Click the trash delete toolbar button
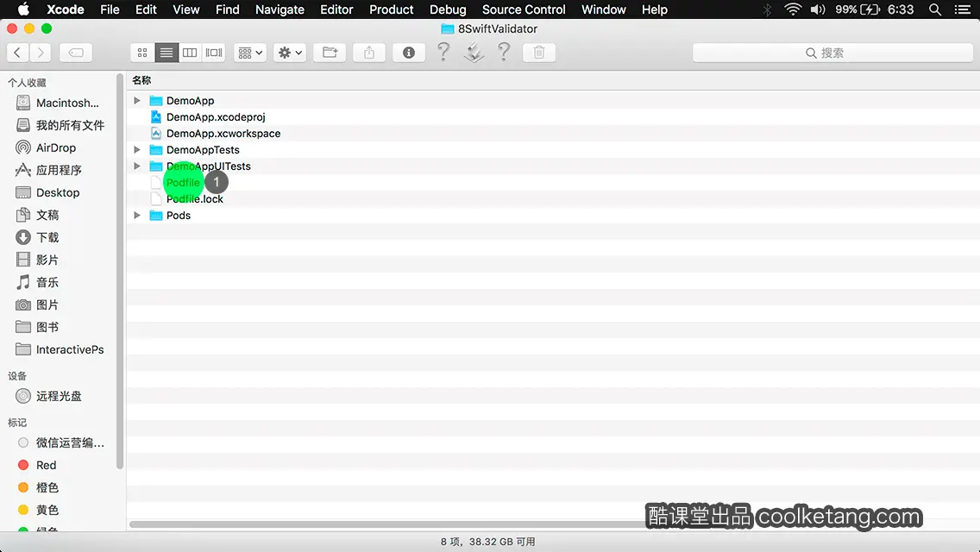Image resolution: width=980 pixels, height=552 pixels. (539, 53)
